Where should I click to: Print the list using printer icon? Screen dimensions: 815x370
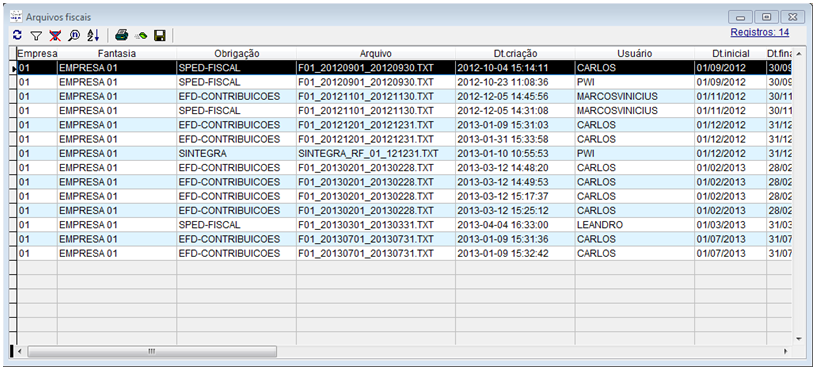pos(121,35)
